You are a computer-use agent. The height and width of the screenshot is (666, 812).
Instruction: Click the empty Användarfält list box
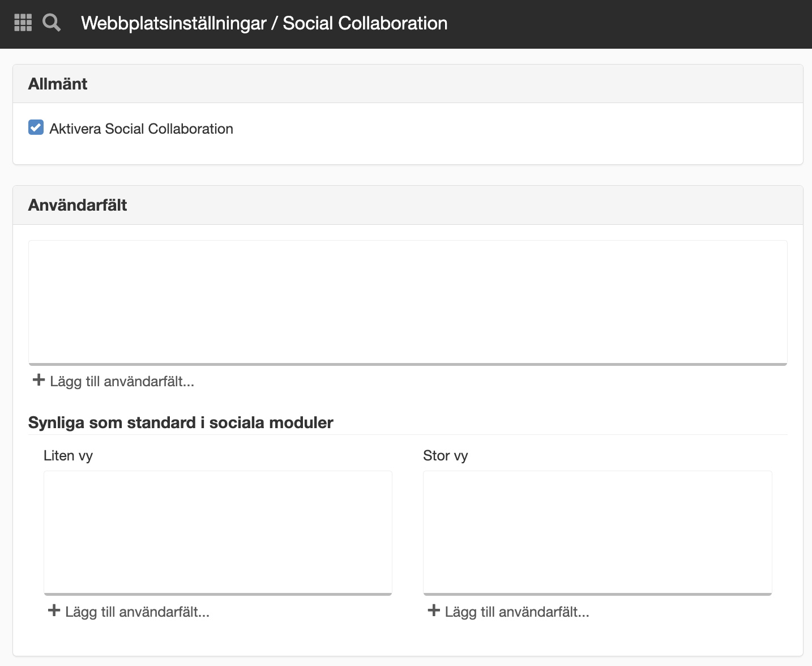point(408,303)
